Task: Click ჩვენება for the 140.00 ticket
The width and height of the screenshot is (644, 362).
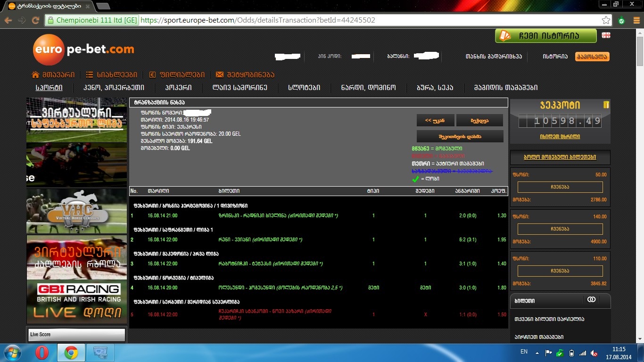Action: (560, 229)
